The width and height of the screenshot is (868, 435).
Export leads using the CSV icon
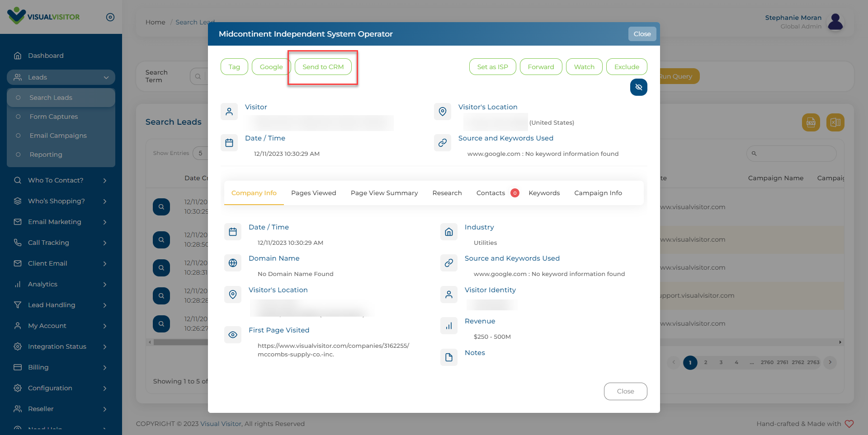811,122
